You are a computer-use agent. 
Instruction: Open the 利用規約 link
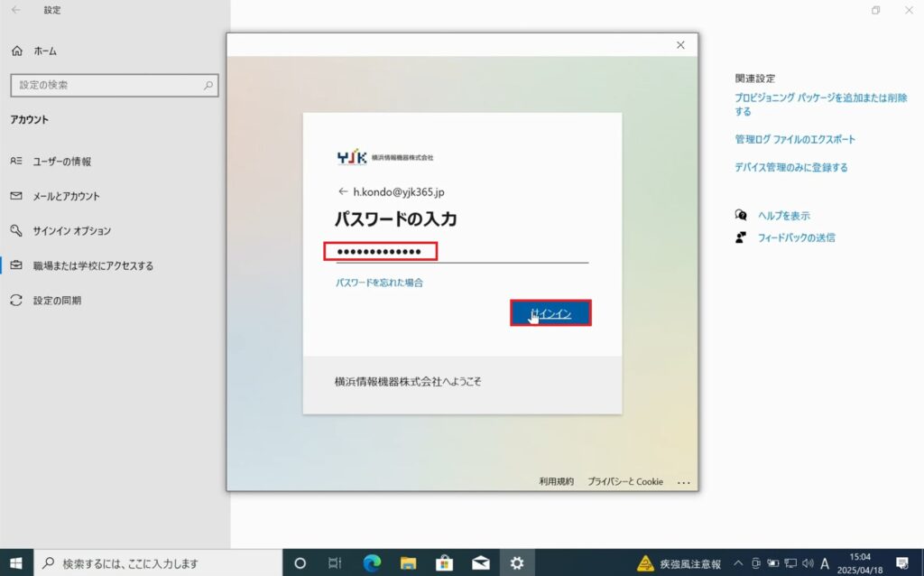(556, 481)
